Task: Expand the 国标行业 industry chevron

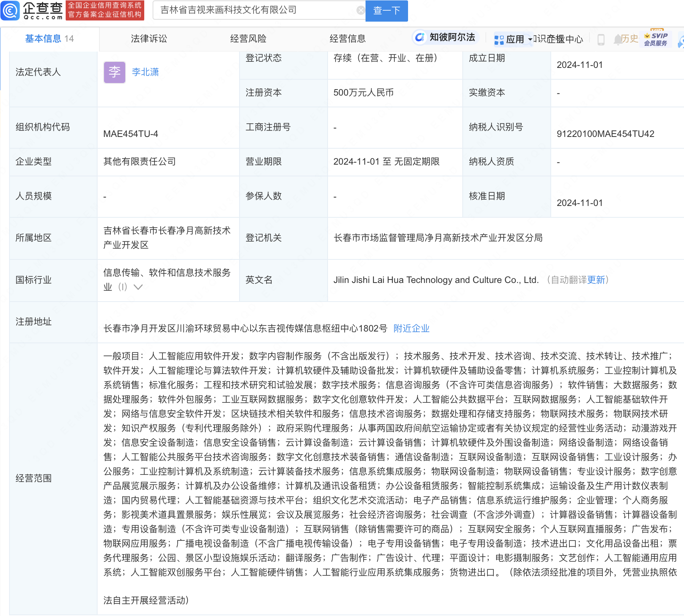Action: tap(138, 287)
